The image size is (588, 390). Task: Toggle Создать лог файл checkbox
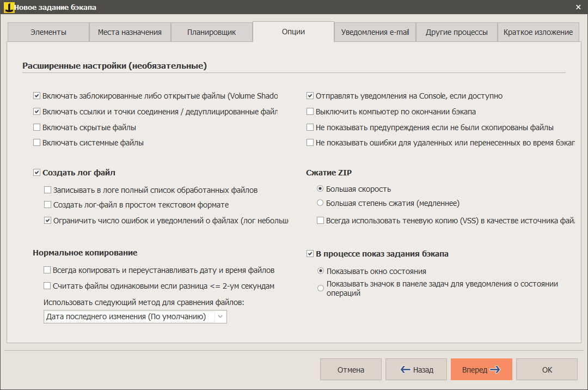point(37,173)
